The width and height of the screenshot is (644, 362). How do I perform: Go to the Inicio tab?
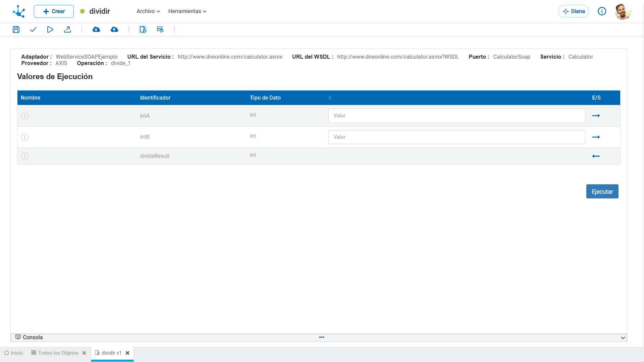pos(14,353)
